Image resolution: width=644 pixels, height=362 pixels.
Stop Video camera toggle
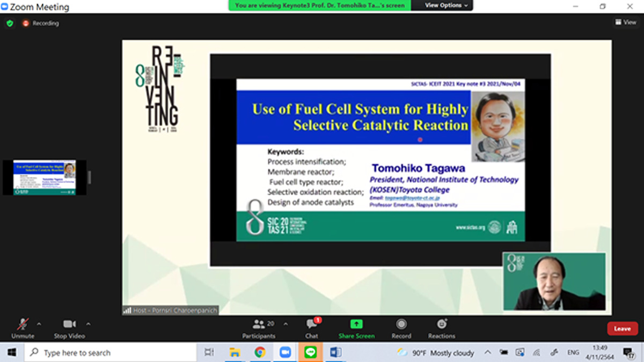coord(69,327)
